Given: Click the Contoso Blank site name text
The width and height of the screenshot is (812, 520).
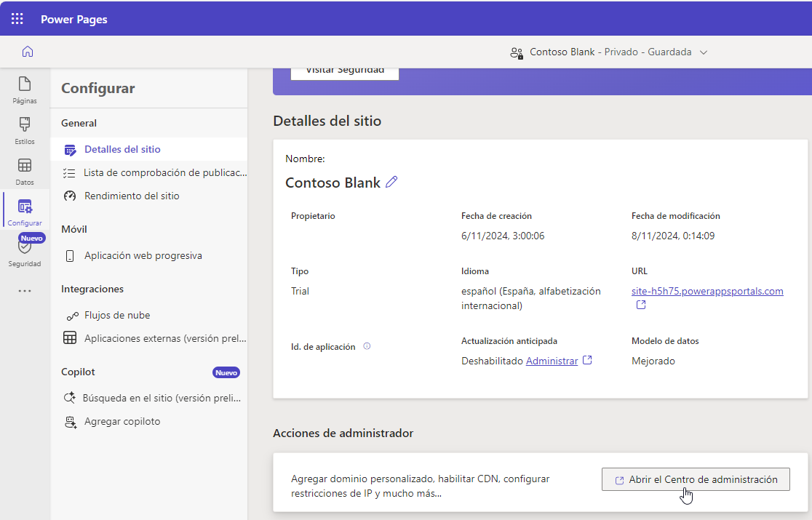Looking at the screenshot, I should point(333,183).
